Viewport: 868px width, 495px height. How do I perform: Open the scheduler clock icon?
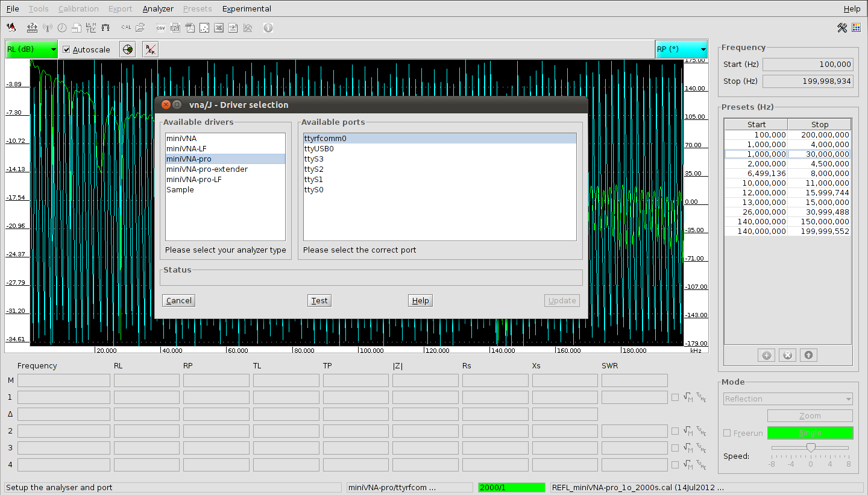click(x=61, y=28)
